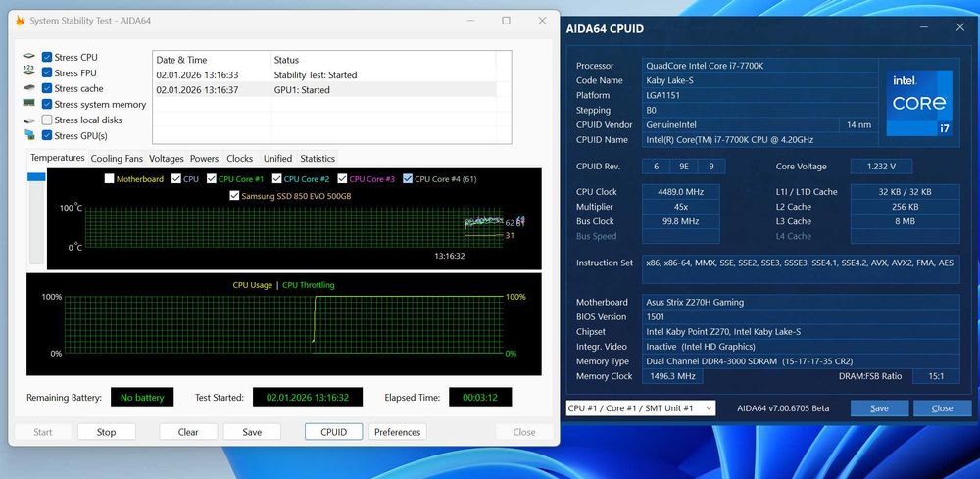Screen dimensions: 980x479
Task: Click the CPU Usage graph legend label
Action: [253, 285]
